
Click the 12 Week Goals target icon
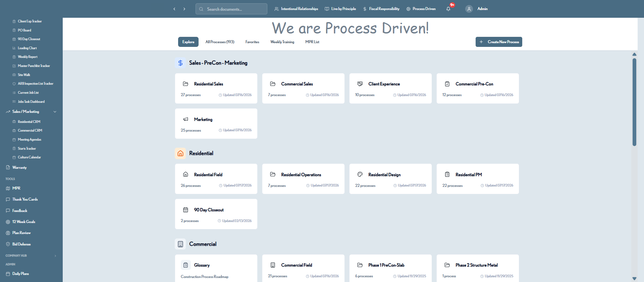8,222
